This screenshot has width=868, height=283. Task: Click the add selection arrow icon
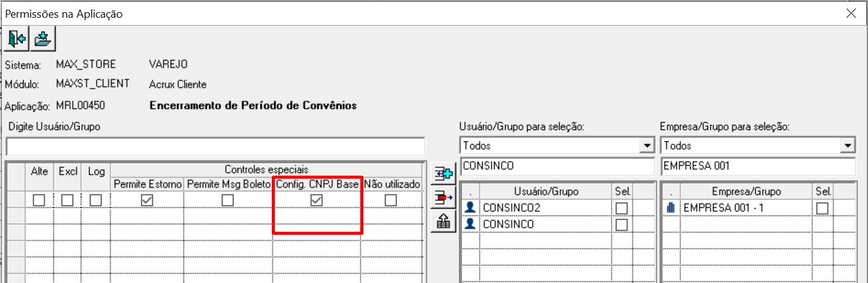point(445,176)
